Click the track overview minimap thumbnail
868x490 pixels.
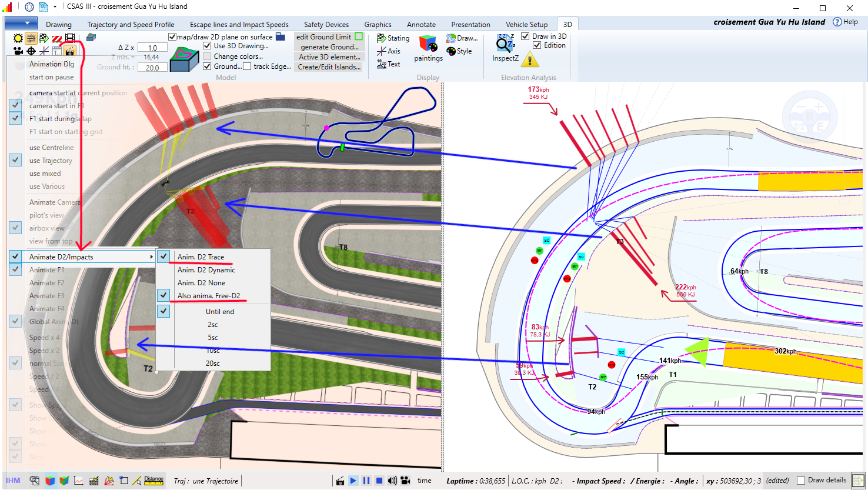tap(377, 123)
